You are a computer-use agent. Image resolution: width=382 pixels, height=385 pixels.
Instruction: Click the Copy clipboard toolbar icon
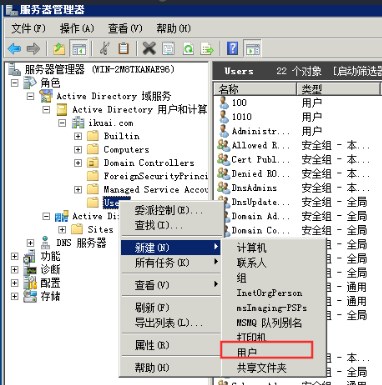tap(123, 49)
